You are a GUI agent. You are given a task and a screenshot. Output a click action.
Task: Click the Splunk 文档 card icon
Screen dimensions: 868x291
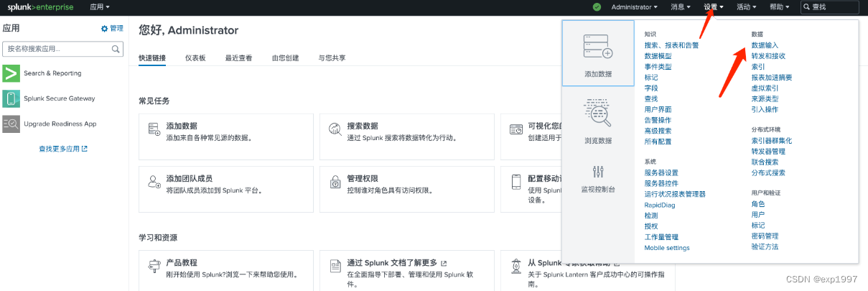coord(335,267)
